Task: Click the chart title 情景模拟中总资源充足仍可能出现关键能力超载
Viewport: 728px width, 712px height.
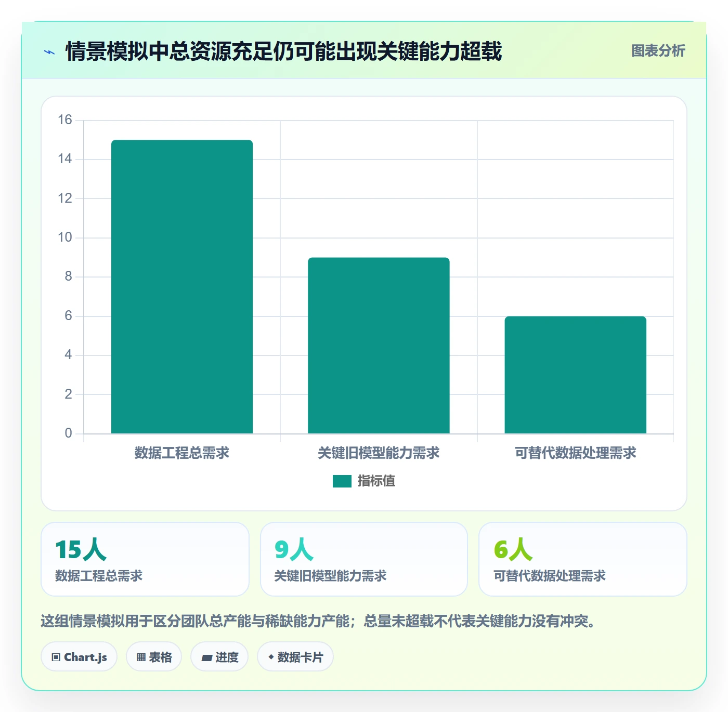Action: [284, 51]
